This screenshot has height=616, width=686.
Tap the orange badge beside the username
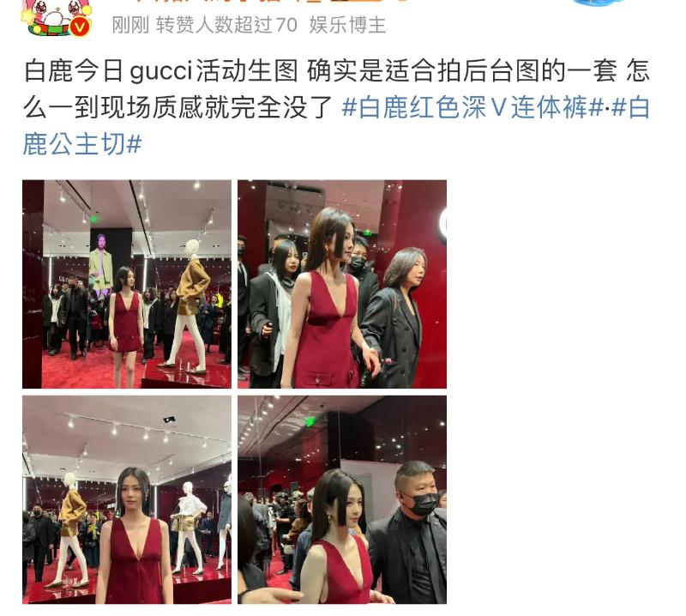(357, 2)
